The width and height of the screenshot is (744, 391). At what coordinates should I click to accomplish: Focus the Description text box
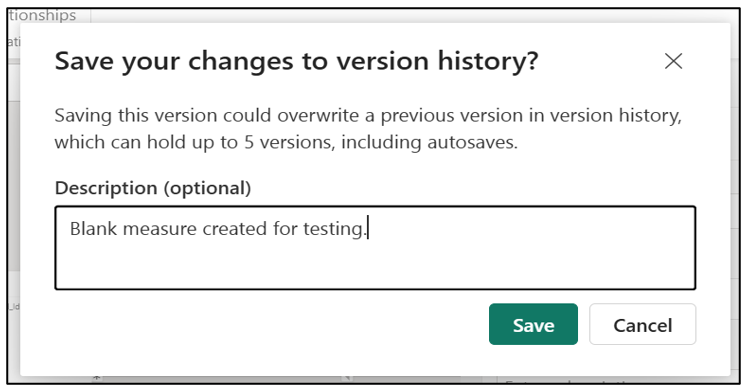coord(375,248)
